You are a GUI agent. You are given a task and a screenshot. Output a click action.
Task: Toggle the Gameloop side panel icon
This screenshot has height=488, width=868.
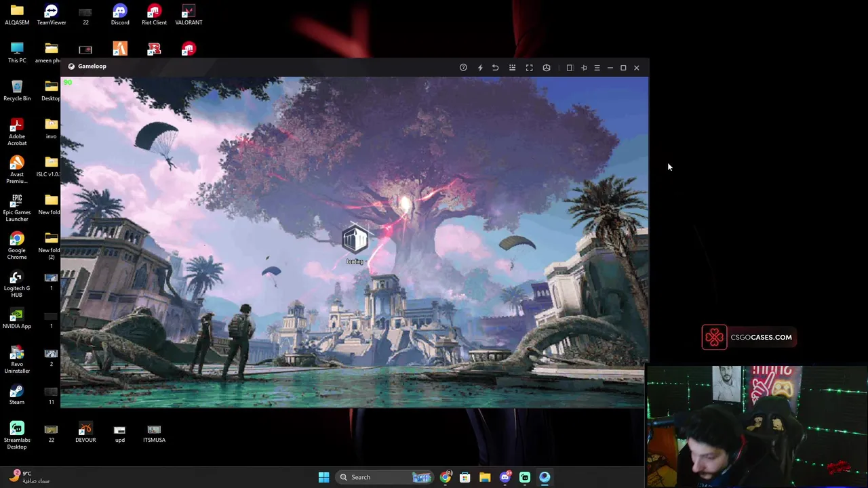pyautogui.click(x=570, y=67)
